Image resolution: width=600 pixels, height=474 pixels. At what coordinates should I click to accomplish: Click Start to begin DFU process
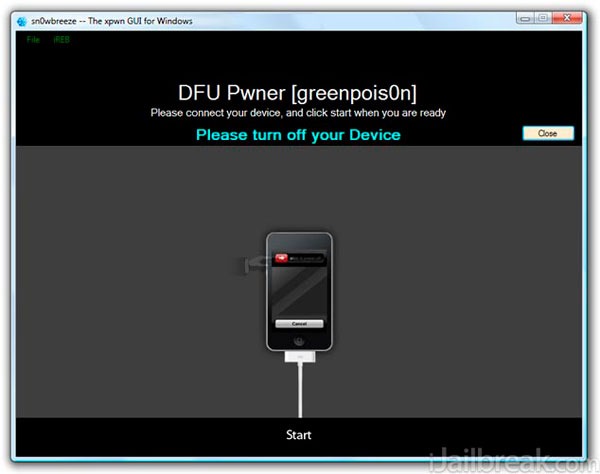click(x=299, y=435)
